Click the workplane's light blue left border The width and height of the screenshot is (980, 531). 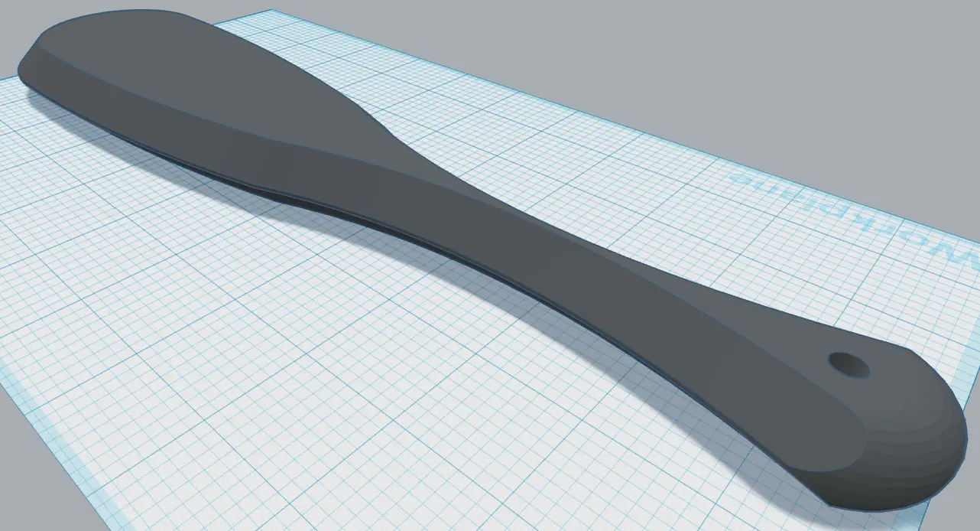[x=54, y=438]
